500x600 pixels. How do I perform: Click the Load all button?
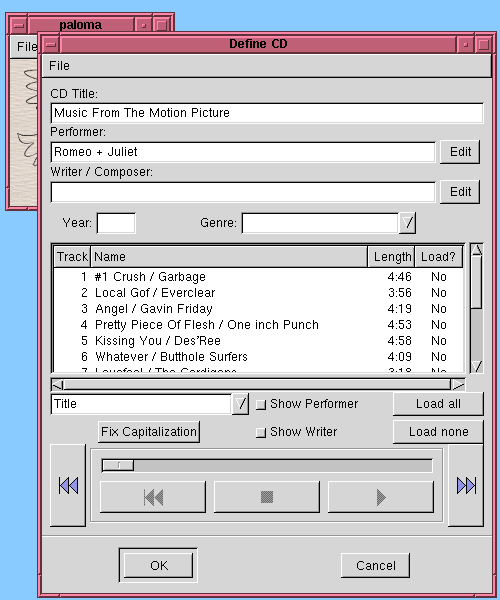point(438,404)
